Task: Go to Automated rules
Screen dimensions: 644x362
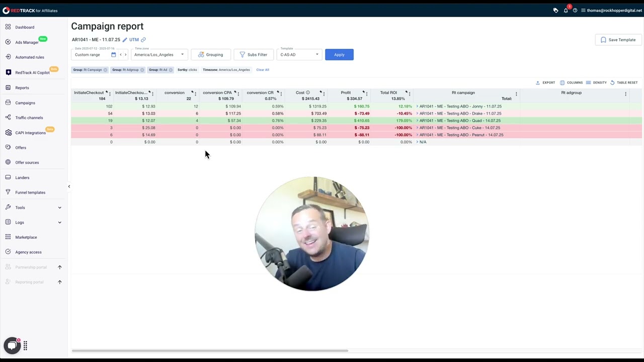Action: pos(30,57)
